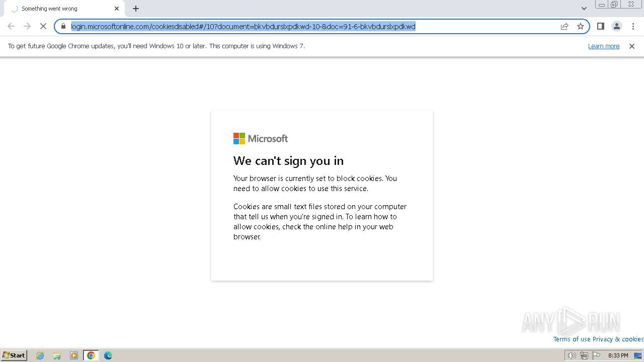Launch Microsoft Edge from the taskbar

(108, 355)
